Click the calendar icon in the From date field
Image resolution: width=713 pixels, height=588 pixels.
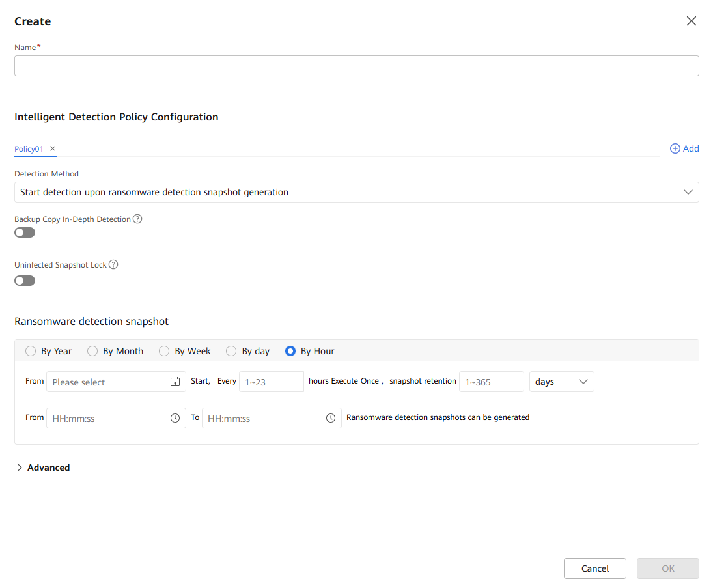[x=175, y=382]
